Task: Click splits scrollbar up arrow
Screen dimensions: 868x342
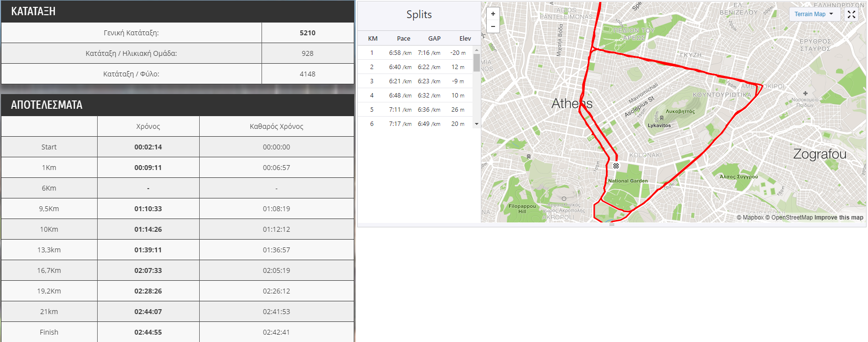Action: pos(476,50)
